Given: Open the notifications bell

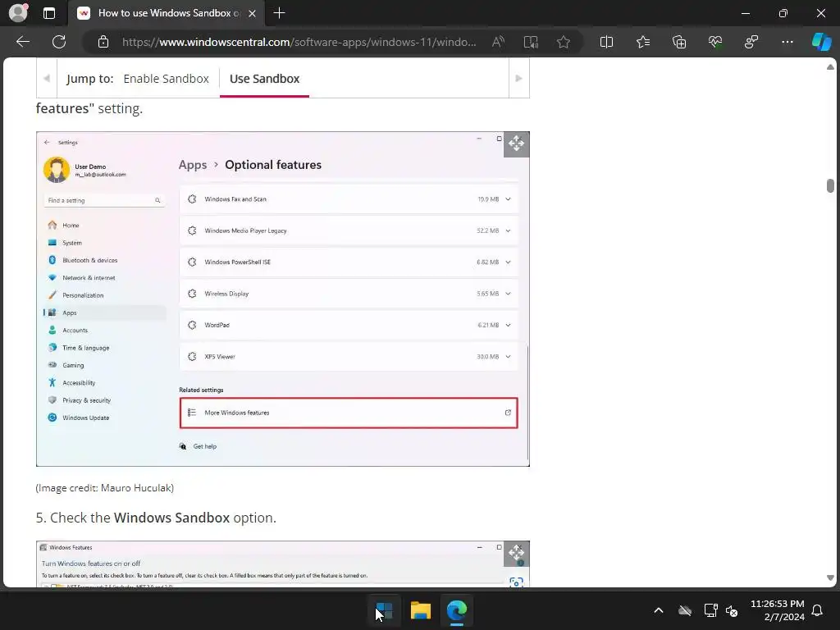Looking at the screenshot, I should coord(818,610).
